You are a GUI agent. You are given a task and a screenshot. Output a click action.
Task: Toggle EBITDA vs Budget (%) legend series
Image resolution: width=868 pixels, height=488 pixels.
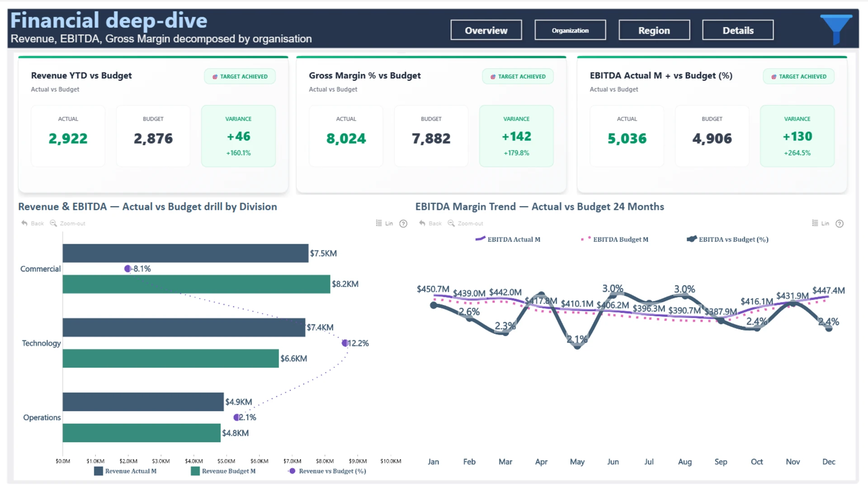(x=733, y=239)
